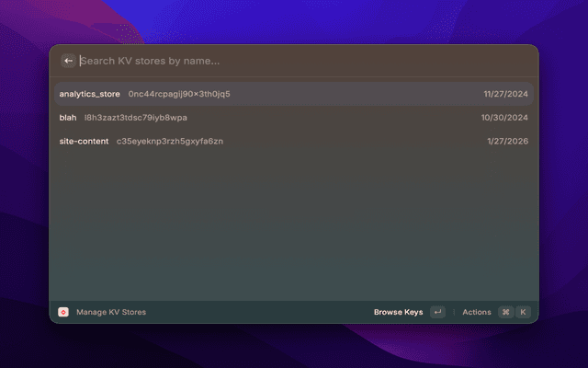Image resolution: width=588 pixels, height=368 pixels.
Task: Click the analytics_store ID starting with 0nc44
Action: (179, 94)
